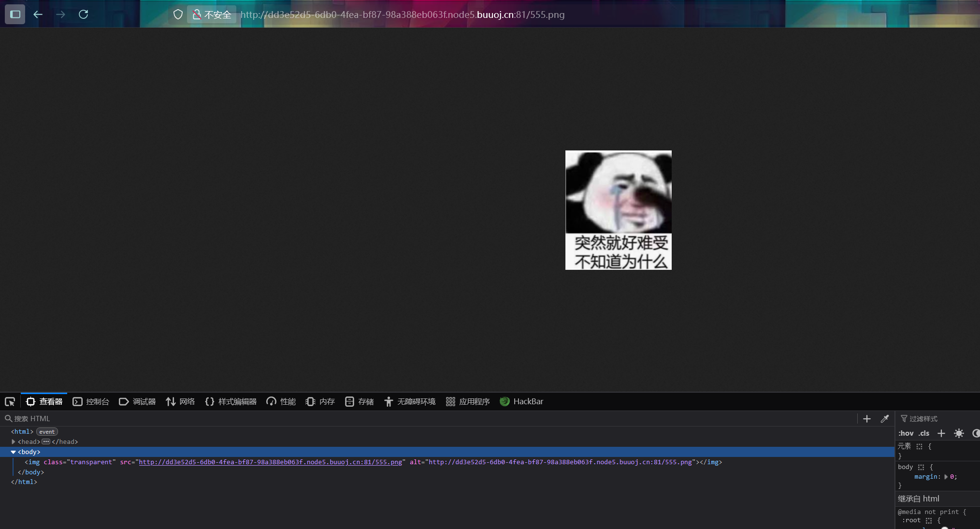Viewport: 980px width, 529px height.
Task: Select the closing </html> tag
Action: (x=24, y=482)
